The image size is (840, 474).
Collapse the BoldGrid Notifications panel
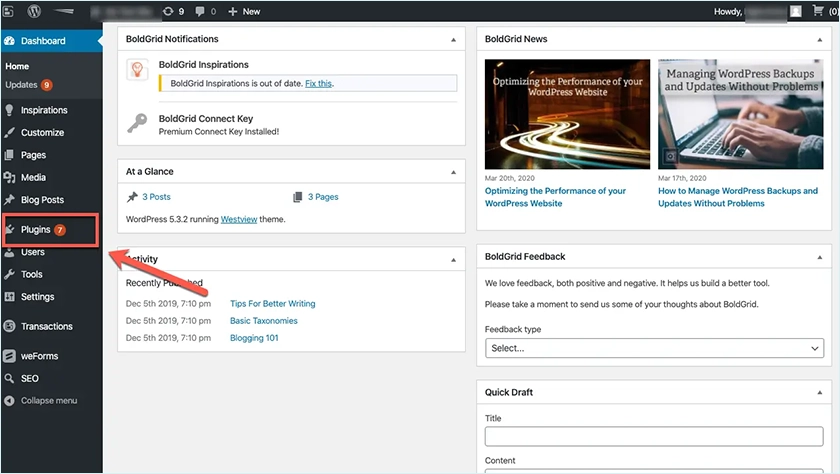pyautogui.click(x=453, y=40)
